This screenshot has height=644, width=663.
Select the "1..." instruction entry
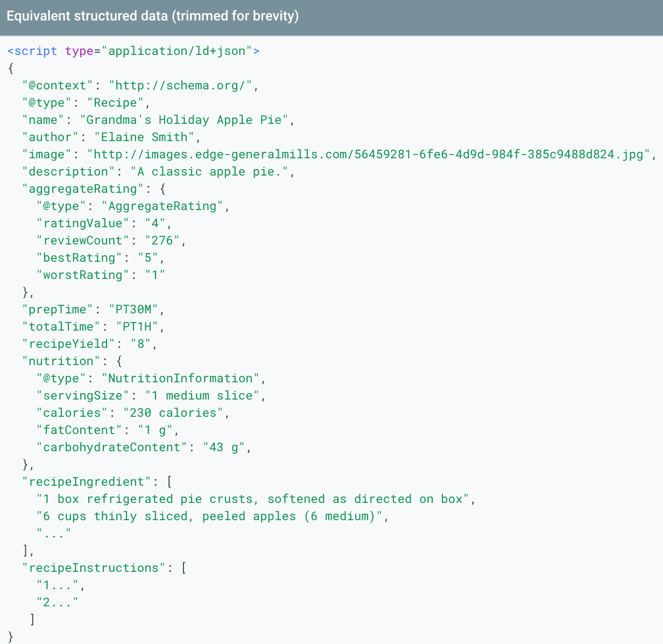click(x=61, y=585)
